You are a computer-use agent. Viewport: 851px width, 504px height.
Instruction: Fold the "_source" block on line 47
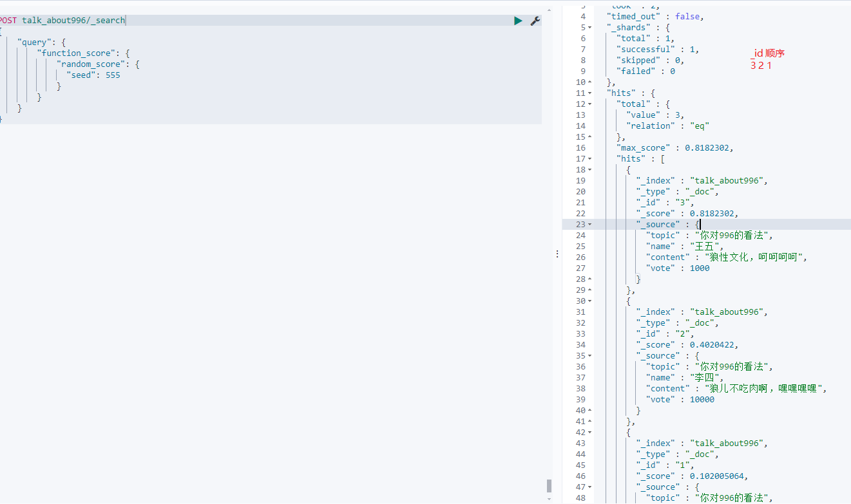[589, 487]
